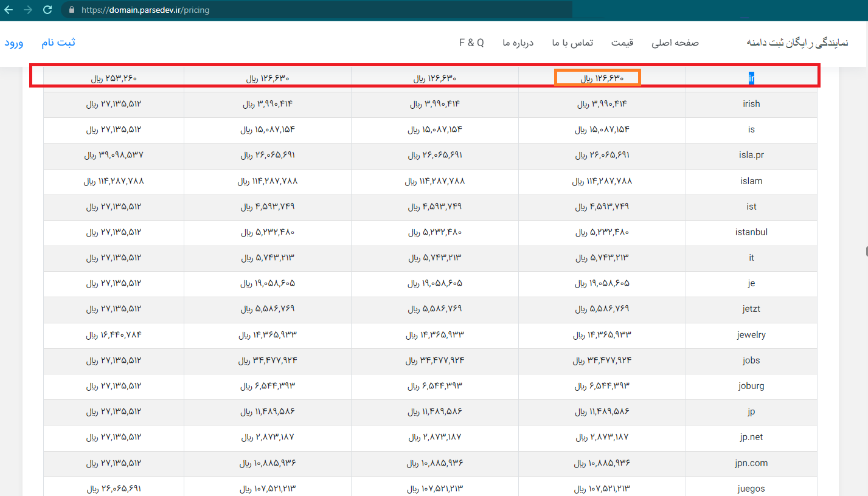This screenshot has width=868, height=496.
Task: Click the jetzt domain cell
Action: click(751, 309)
